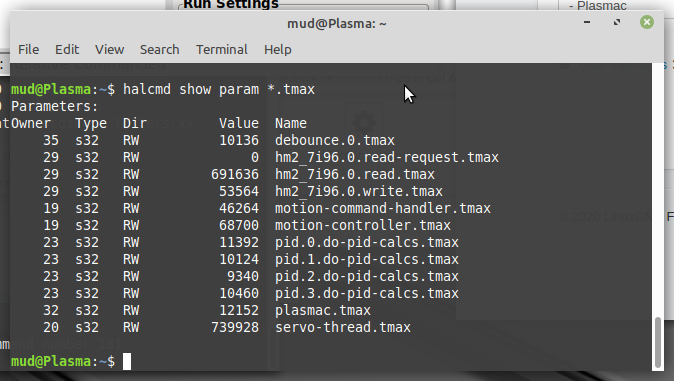Screen dimensions: 674x381
Task: Click the terminal vertical scrollbar thumb
Action: [x=658, y=343]
